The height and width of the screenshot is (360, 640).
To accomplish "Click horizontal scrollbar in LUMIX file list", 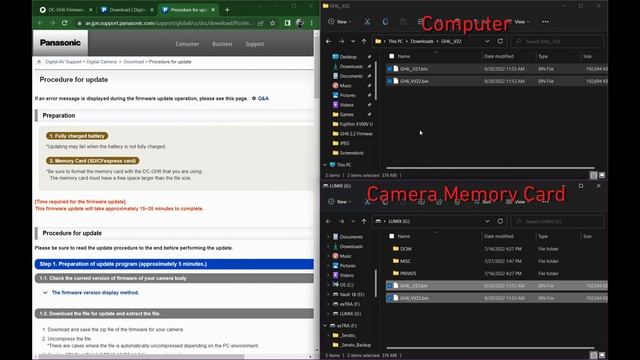I will pyautogui.click(x=490, y=348).
